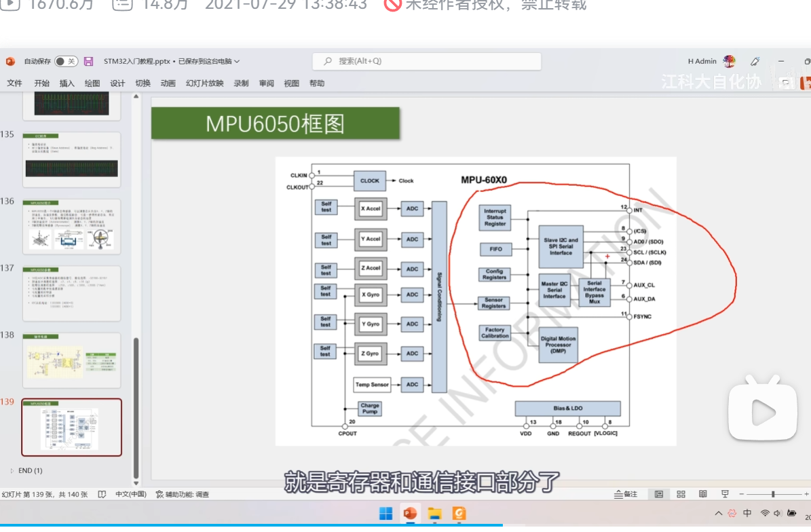Switch to Reading view icon
Screen dimensions: 811x532
pyautogui.click(x=703, y=494)
